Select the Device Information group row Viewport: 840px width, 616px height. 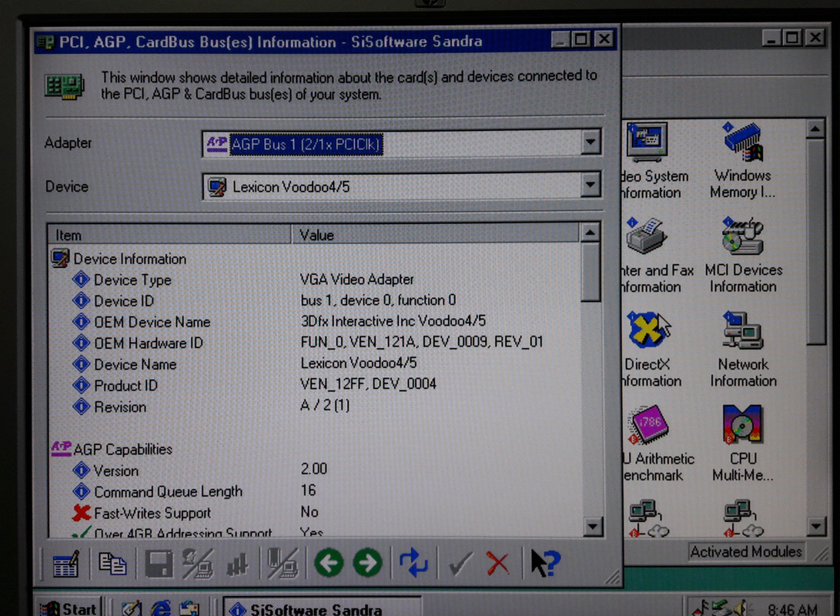point(314,259)
